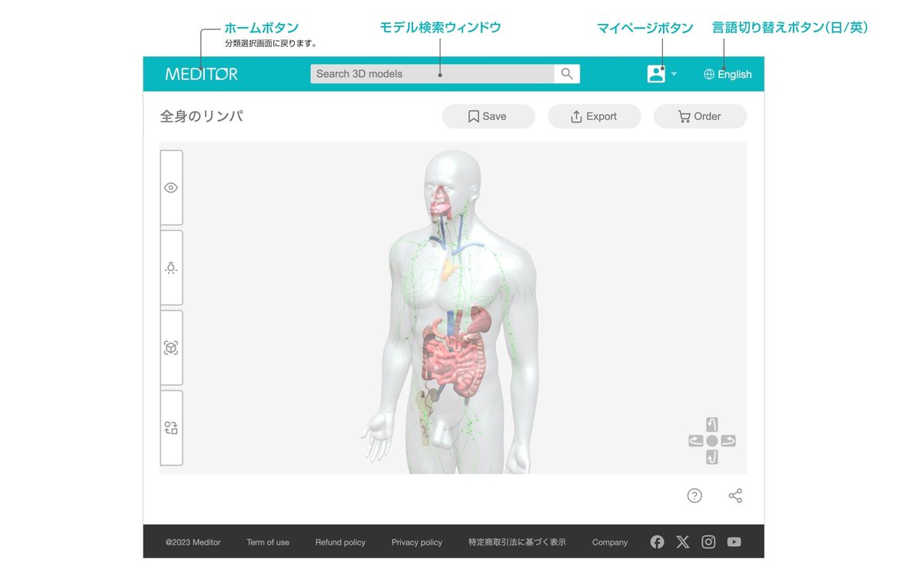Open the Privacy policy page
924x580 pixels.
(x=417, y=542)
